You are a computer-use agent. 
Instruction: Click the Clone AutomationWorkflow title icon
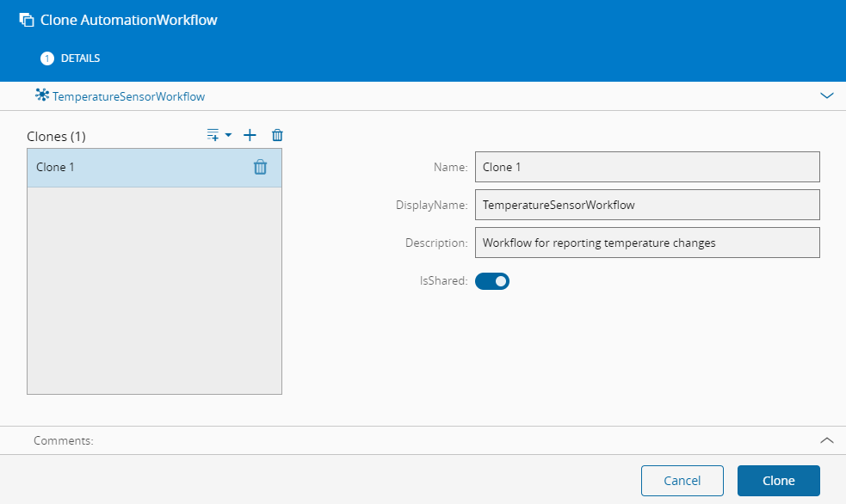point(27,20)
